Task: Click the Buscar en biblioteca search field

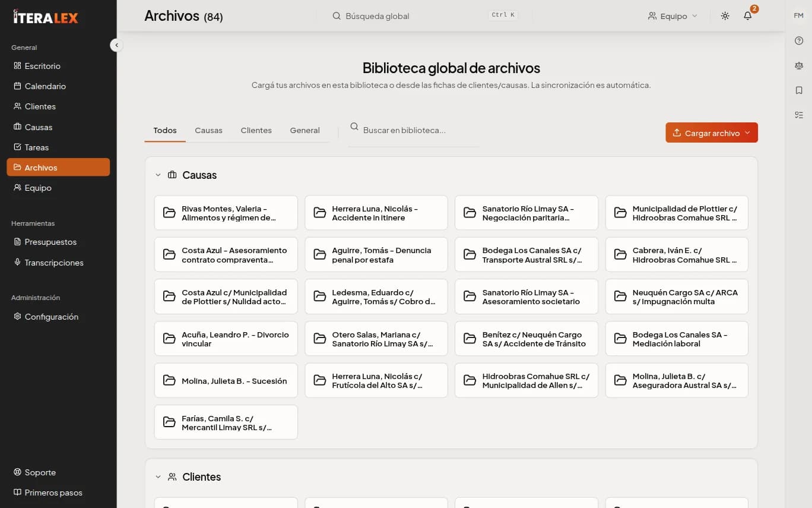Action: coord(414,130)
